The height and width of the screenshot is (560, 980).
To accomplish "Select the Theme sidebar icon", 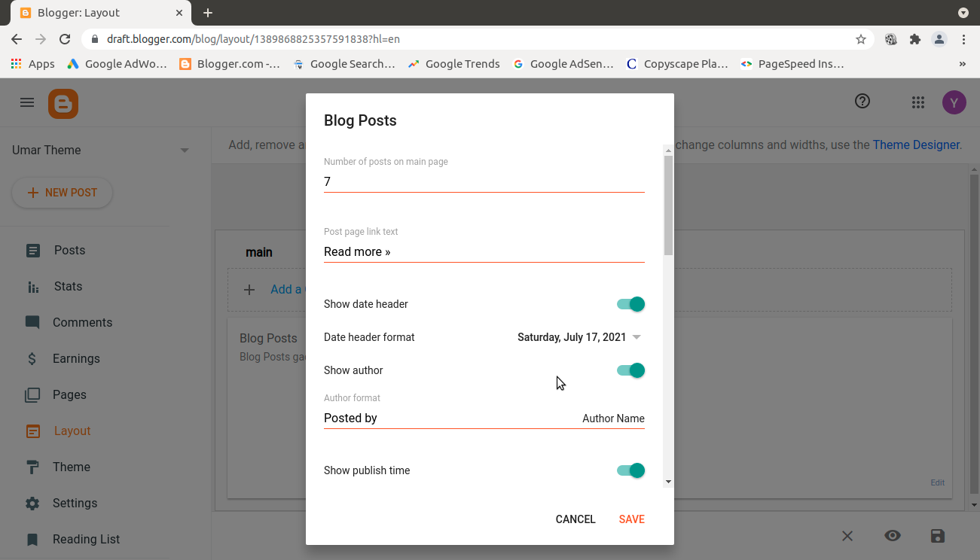I will point(33,467).
